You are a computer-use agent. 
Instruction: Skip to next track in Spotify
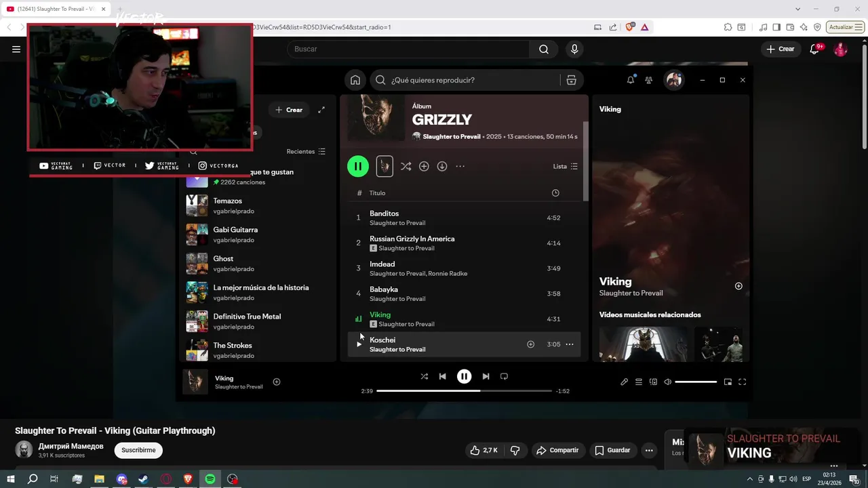point(486,376)
